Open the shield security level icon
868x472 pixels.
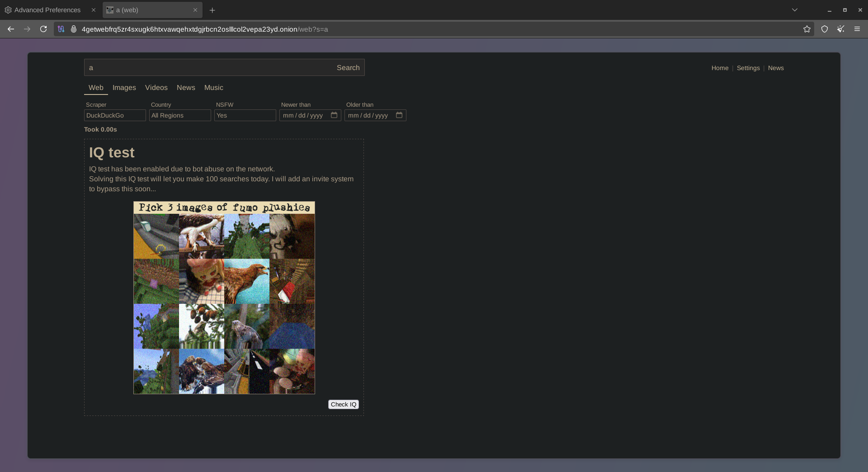[x=825, y=29]
